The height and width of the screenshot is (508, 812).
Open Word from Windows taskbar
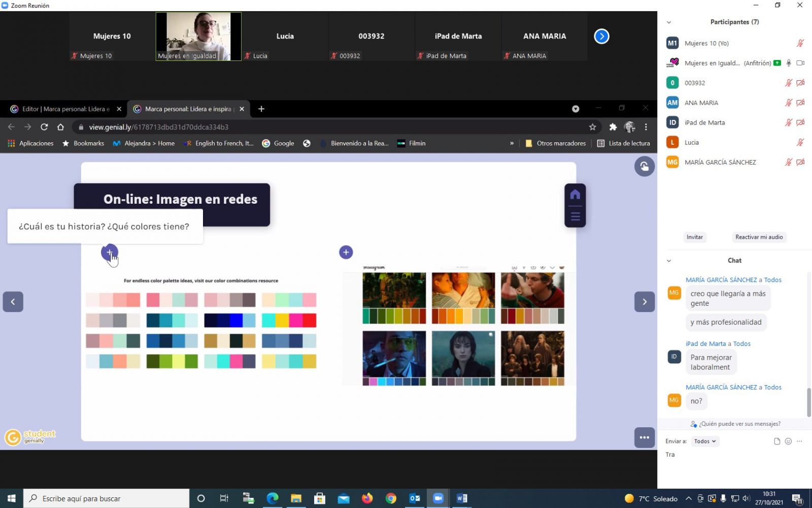(462, 498)
